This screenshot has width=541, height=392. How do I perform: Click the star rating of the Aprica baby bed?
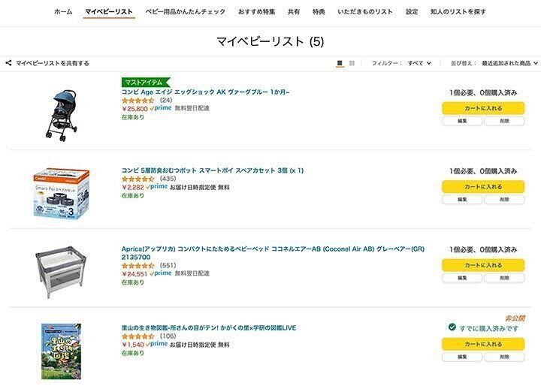pyautogui.click(x=138, y=265)
